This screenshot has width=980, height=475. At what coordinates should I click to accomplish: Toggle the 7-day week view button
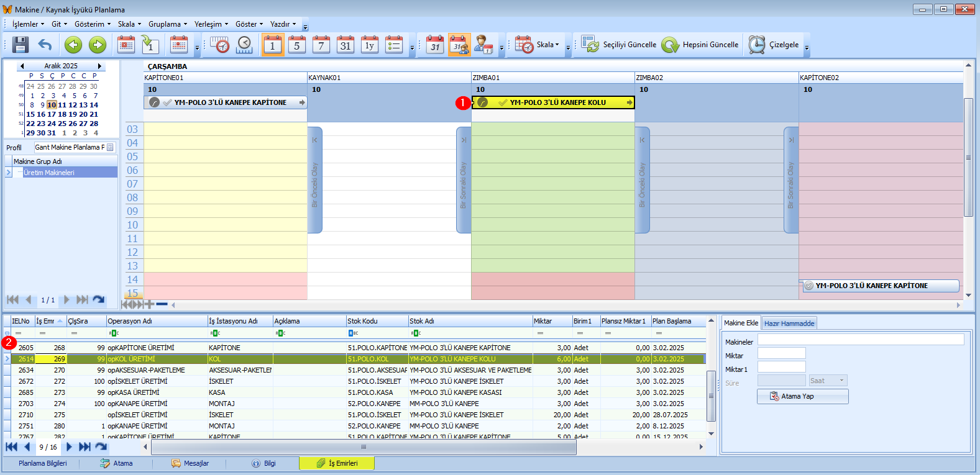point(321,45)
